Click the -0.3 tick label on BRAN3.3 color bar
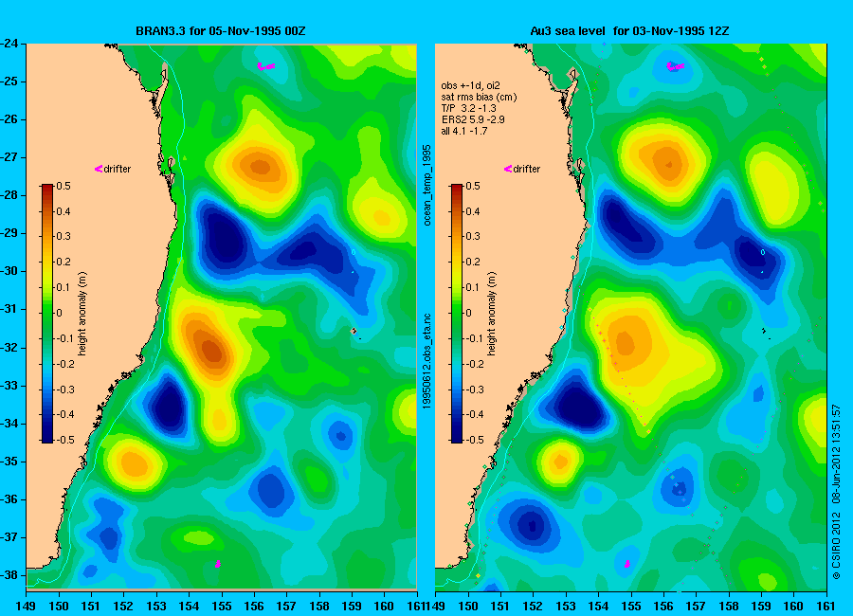 pyautogui.click(x=65, y=390)
